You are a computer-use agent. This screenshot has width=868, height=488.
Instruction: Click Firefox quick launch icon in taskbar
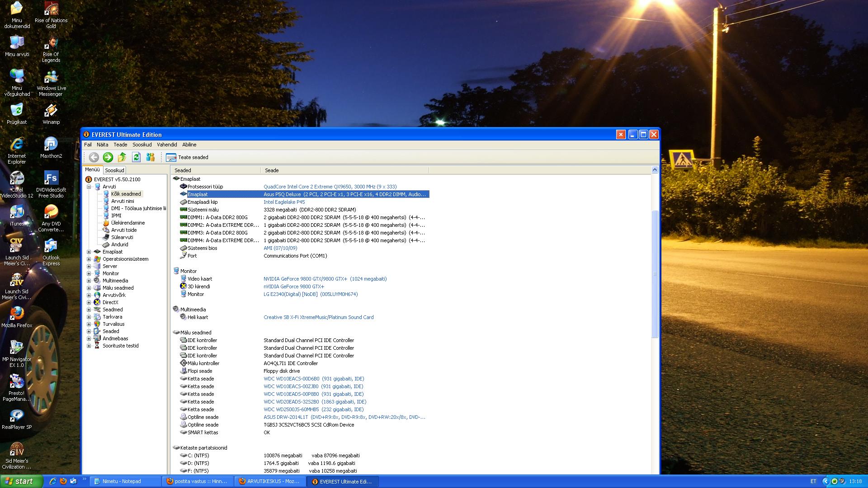(x=63, y=481)
